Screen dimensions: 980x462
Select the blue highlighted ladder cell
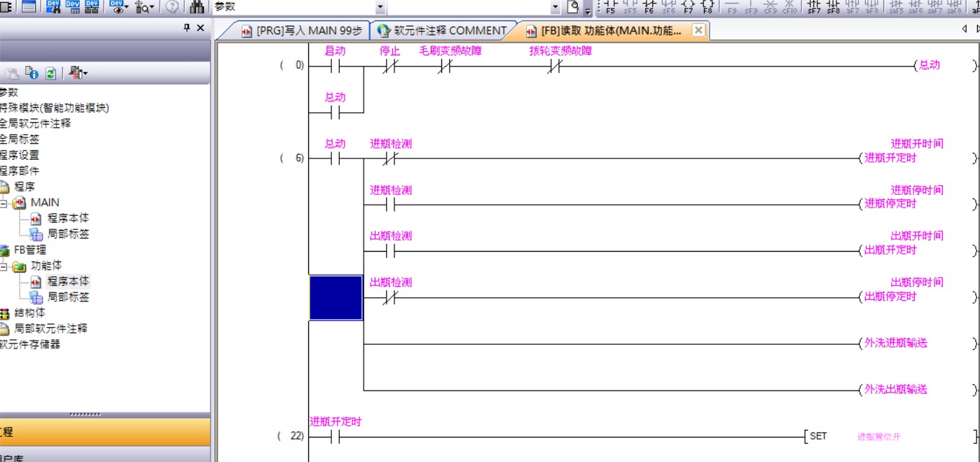click(336, 297)
